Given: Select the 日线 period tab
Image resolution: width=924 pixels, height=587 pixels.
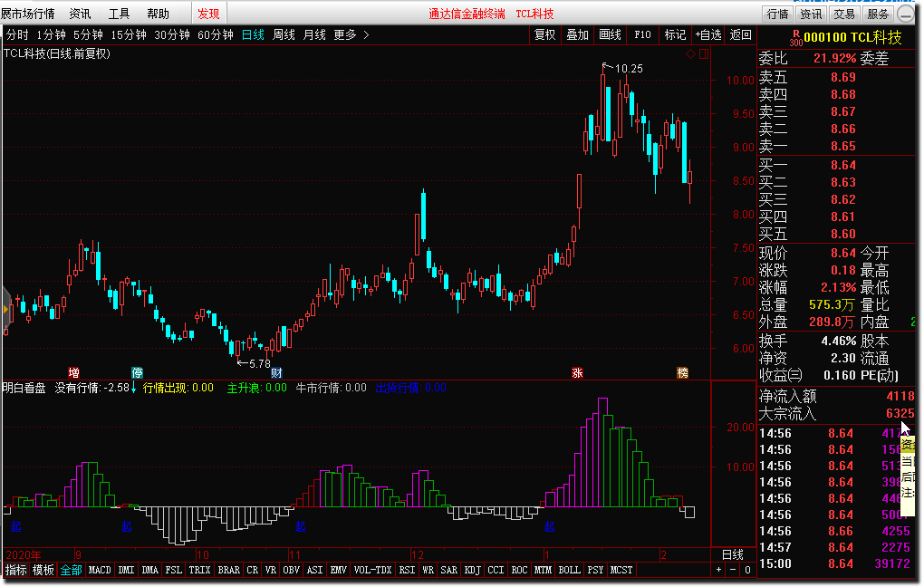Looking at the screenshot, I should [x=254, y=34].
